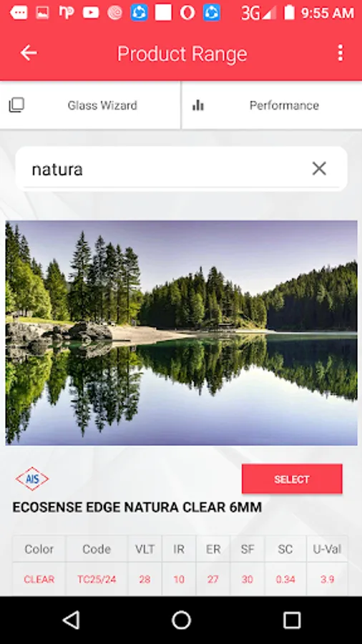Tap product title Ecosense Edge Natura Clear 6MM

click(137, 507)
